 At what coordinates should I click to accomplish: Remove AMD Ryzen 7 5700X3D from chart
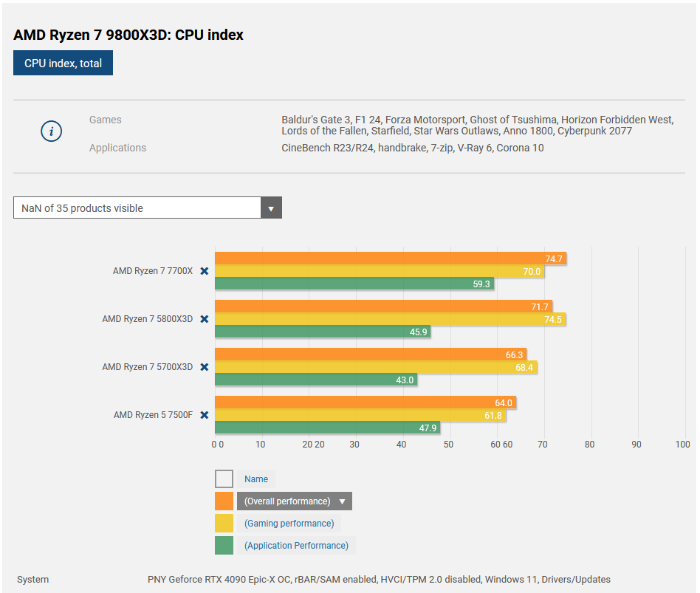pyautogui.click(x=205, y=367)
